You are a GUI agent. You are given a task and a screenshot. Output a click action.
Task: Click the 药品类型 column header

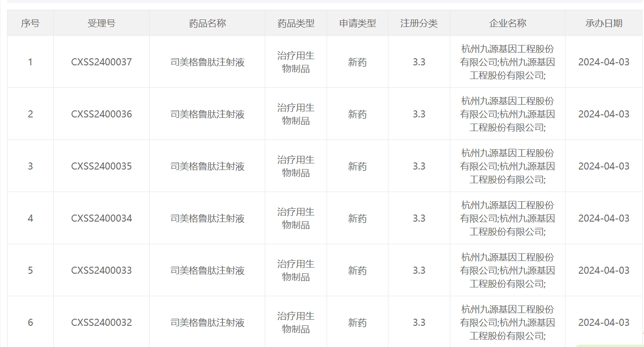click(296, 23)
